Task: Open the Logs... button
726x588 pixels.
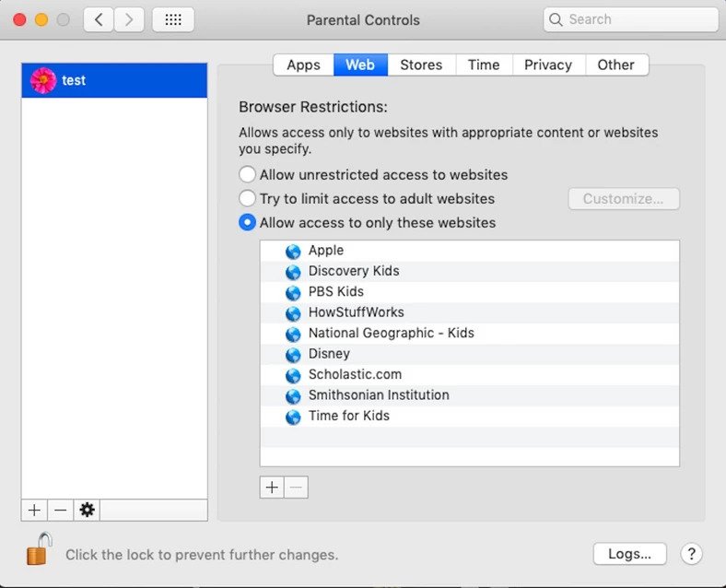Action: (629, 554)
